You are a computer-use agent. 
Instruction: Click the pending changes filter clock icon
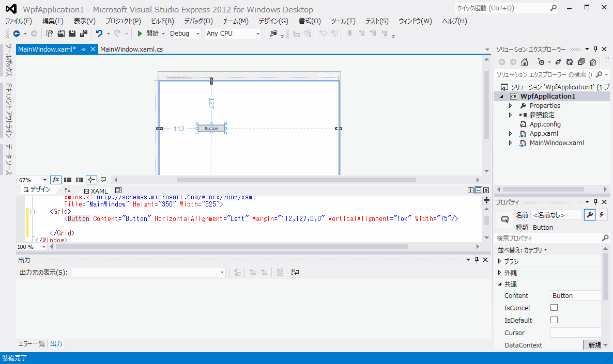[x=541, y=62]
